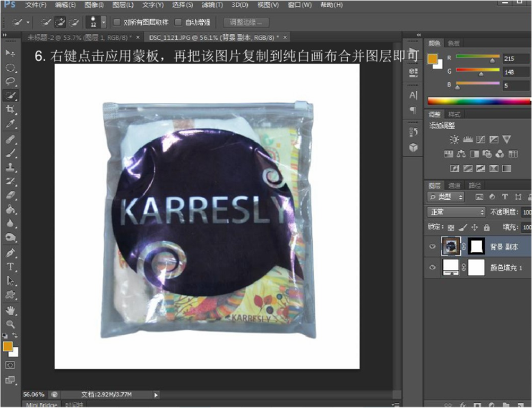Image resolution: width=532 pixels, height=408 pixels.
Task: Select the Crop tool
Action: [10, 109]
